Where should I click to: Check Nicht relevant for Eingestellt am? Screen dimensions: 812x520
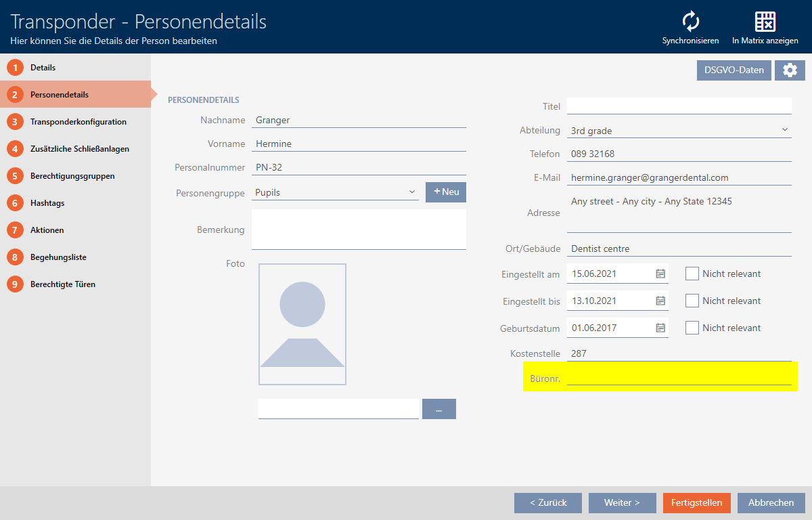[x=692, y=274]
